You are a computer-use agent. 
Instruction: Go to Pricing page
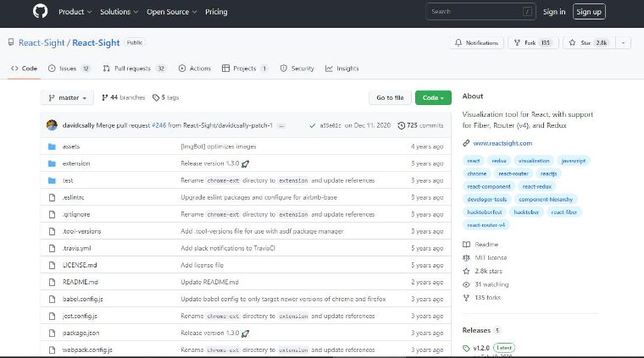tap(216, 12)
